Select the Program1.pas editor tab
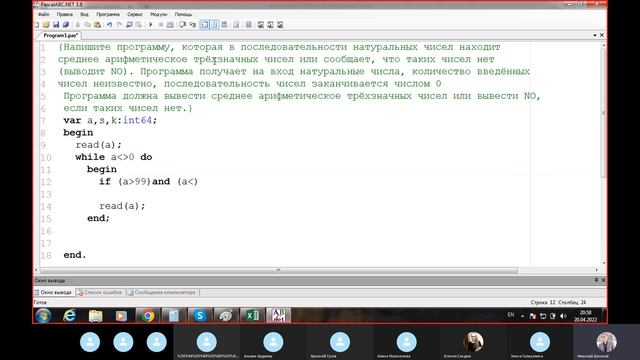The height and width of the screenshot is (360, 640). tap(60, 36)
